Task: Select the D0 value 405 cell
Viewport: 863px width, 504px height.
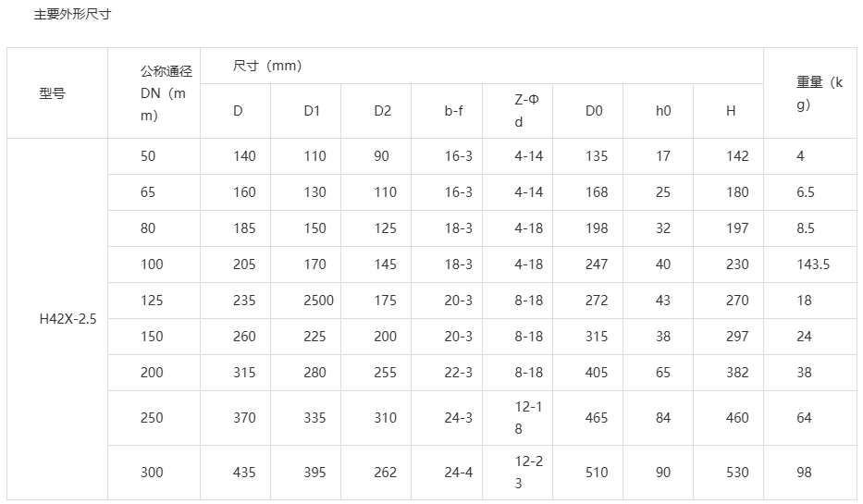Action: (587, 373)
